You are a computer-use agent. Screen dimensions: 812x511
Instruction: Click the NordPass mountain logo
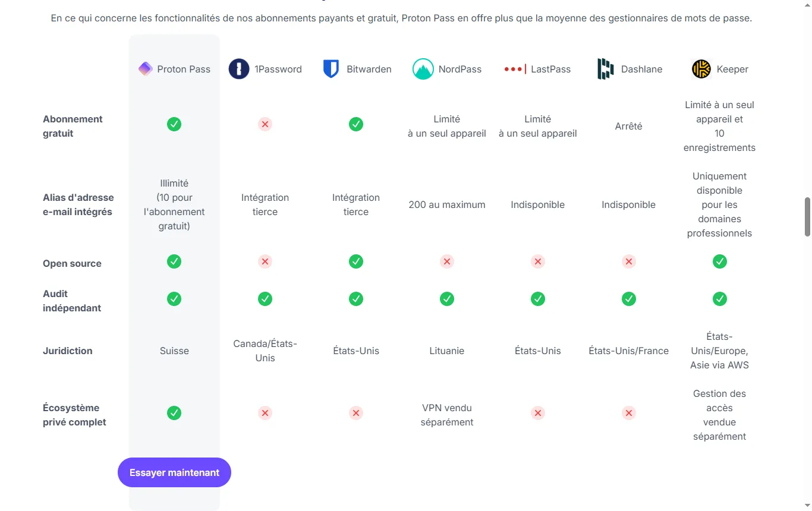coord(423,69)
